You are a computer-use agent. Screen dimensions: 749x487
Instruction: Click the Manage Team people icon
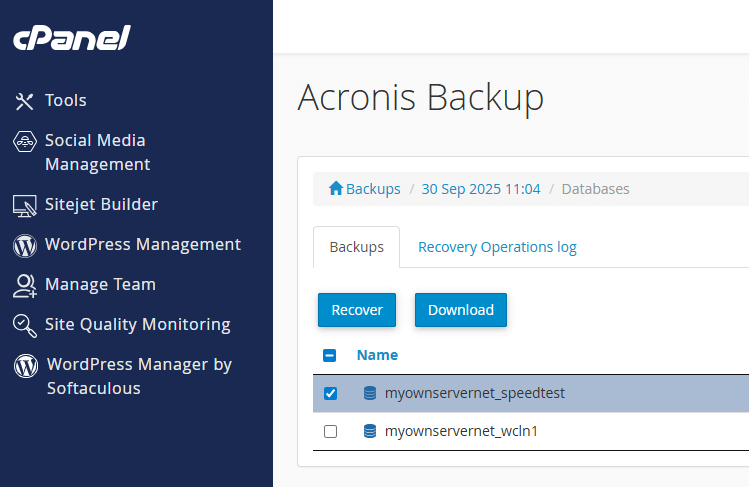(25, 285)
